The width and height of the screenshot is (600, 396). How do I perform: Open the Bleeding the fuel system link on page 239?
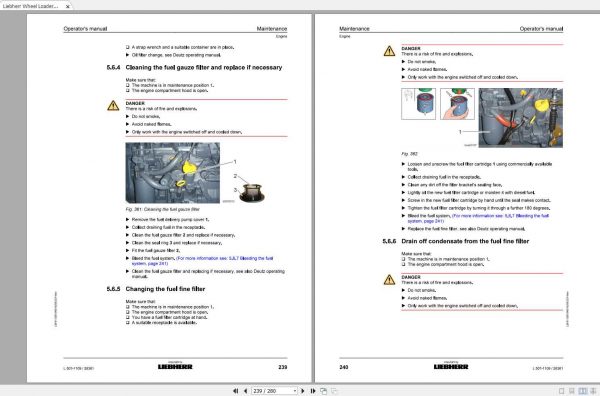click(202, 261)
